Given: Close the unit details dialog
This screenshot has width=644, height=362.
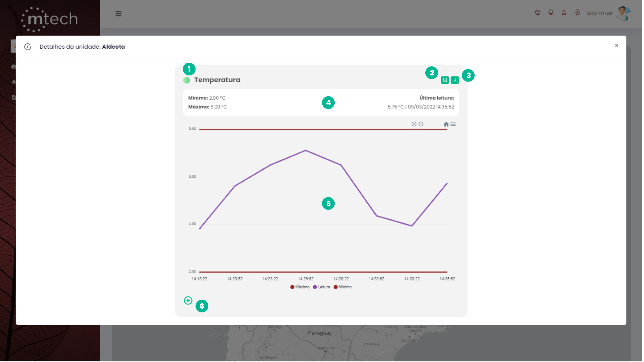Looking at the screenshot, I should 616,46.
